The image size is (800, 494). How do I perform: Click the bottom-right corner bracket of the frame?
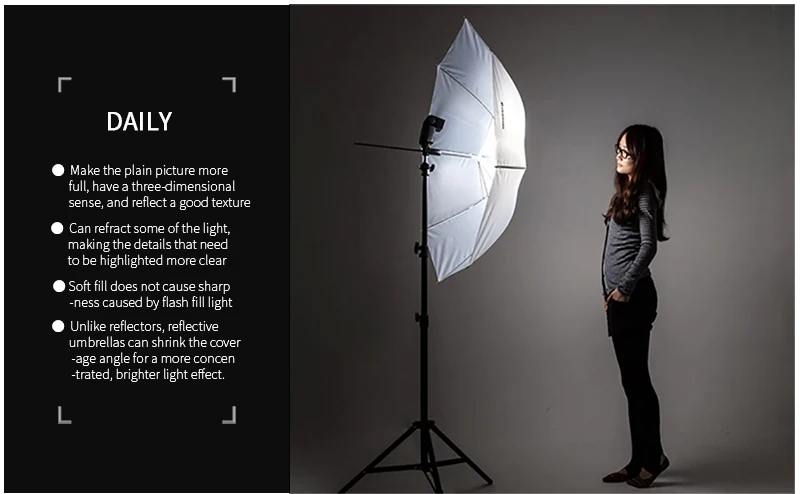[230, 415]
